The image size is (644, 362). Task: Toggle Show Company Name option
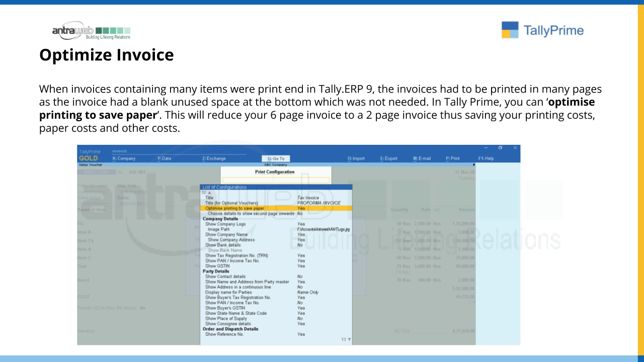276,234
